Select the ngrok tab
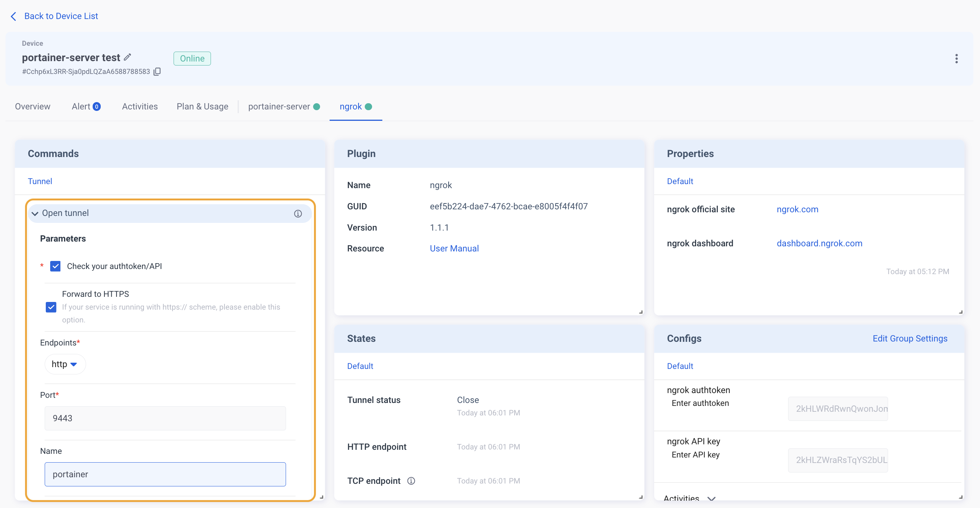The image size is (980, 508). (355, 107)
